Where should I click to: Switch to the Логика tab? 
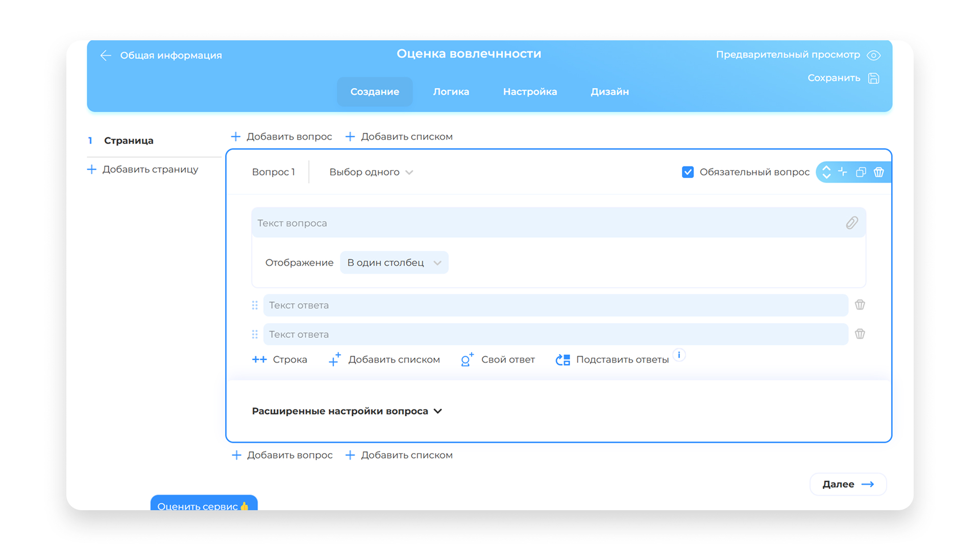pyautogui.click(x=451, y=92)
